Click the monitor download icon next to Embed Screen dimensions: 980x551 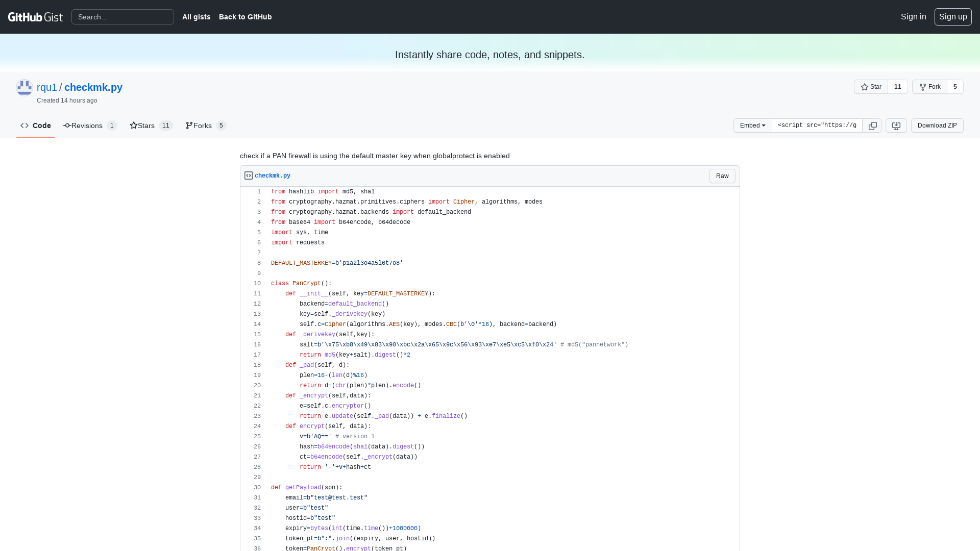896,126
